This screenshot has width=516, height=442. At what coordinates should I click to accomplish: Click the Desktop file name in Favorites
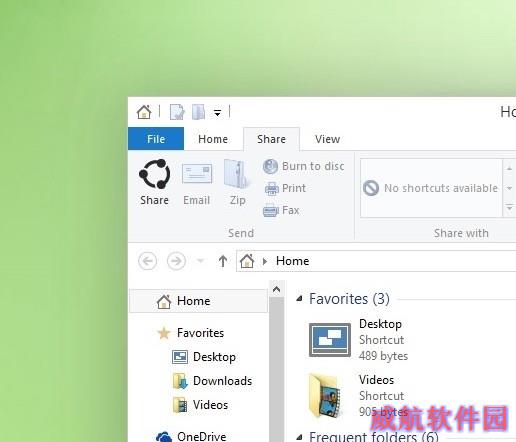[380, 324]
